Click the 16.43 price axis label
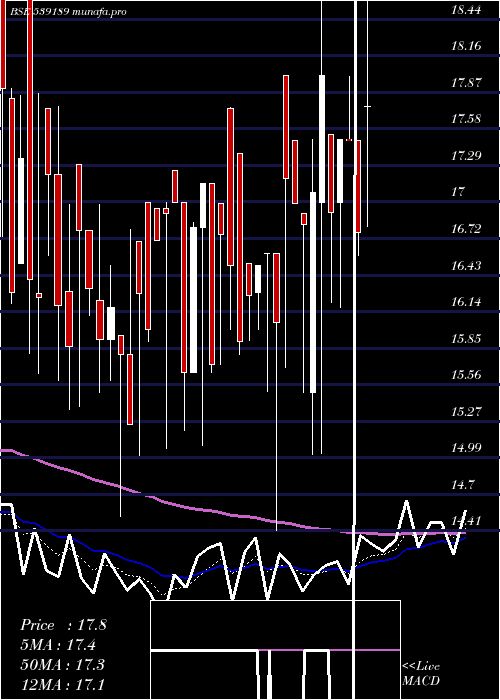Image resolution: width=500 pixels, height=700 pixels. pyautogui.click(x=466, y=266)
